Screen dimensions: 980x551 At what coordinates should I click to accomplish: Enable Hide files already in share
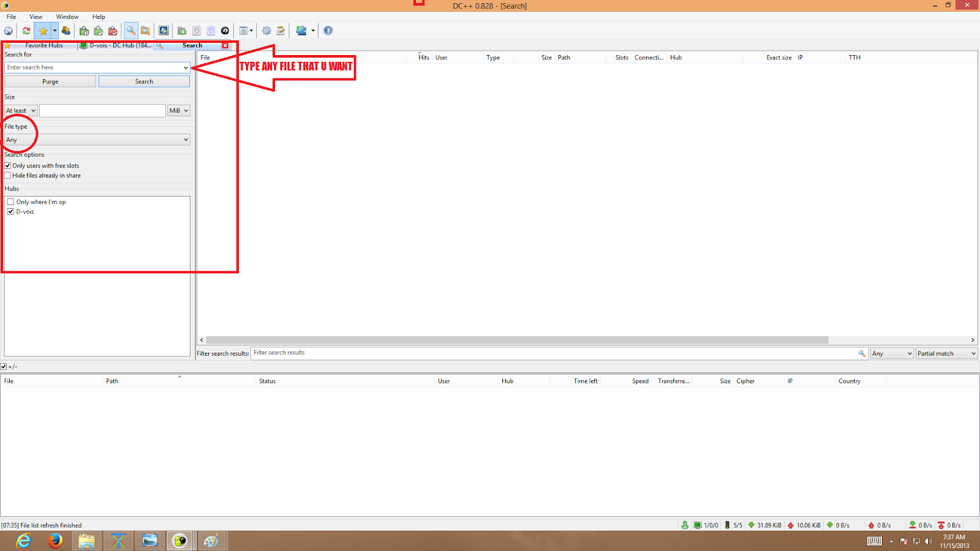8,175
